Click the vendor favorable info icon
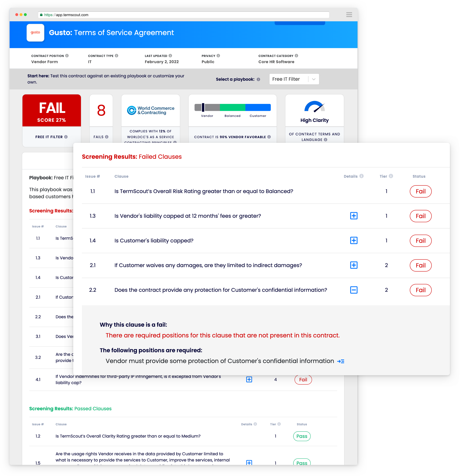 pyautogui.click(x=269, y=137)
